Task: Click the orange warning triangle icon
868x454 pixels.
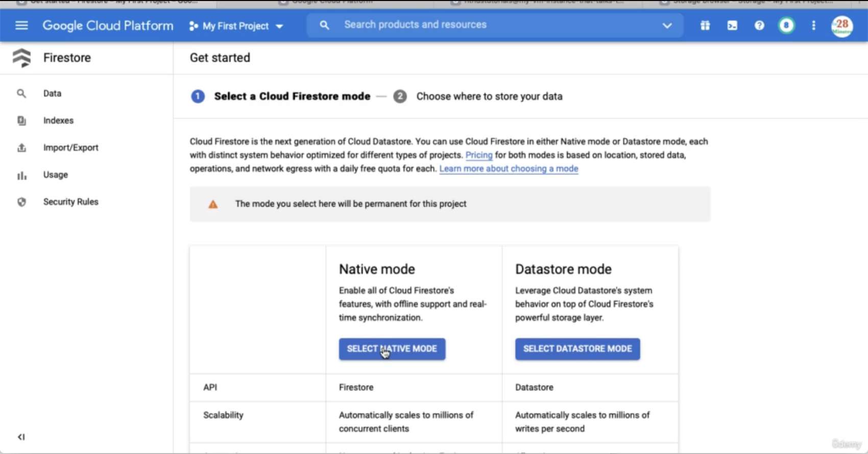Action: 213,204
